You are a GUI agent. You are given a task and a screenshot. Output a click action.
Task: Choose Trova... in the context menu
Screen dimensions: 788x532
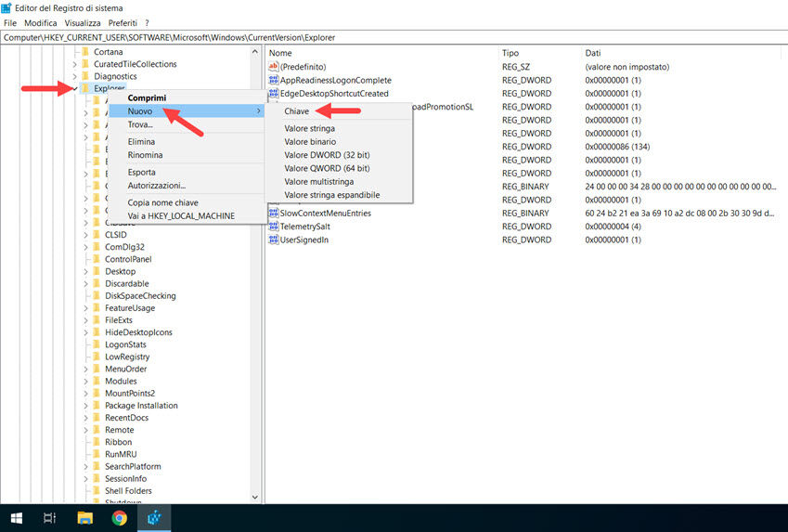click(x=187, y=124)
